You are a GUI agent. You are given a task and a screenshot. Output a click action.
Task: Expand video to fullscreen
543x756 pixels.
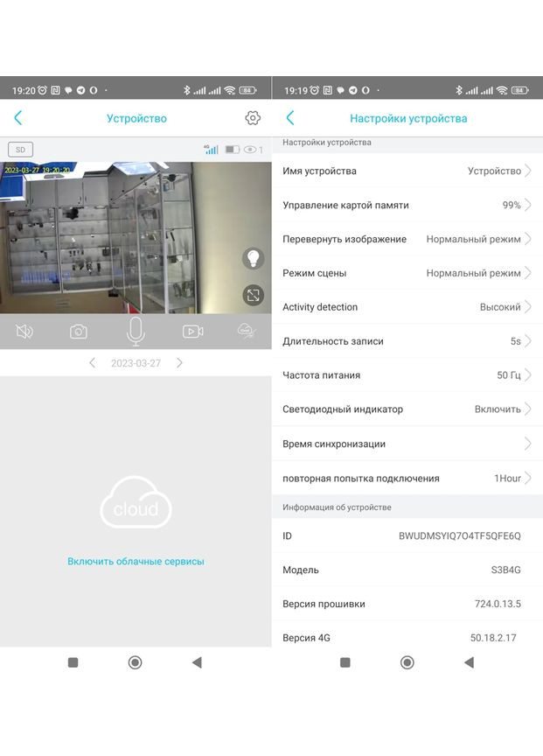tap(253, 295)
